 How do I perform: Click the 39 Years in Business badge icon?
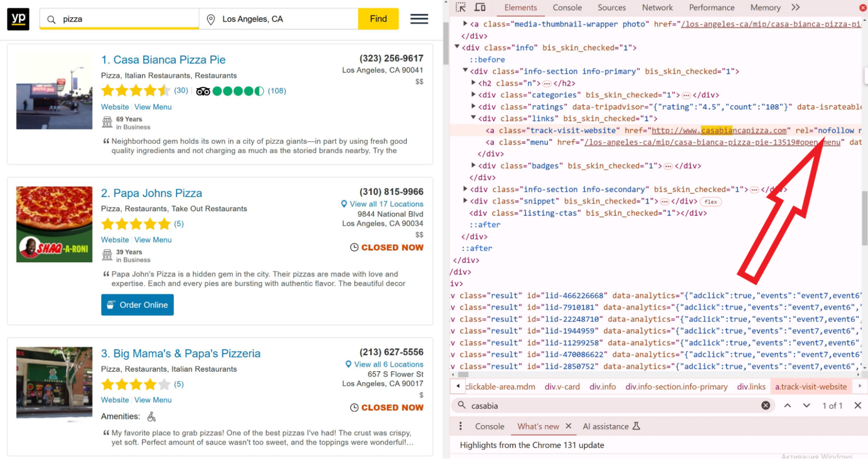click(107, 255)
